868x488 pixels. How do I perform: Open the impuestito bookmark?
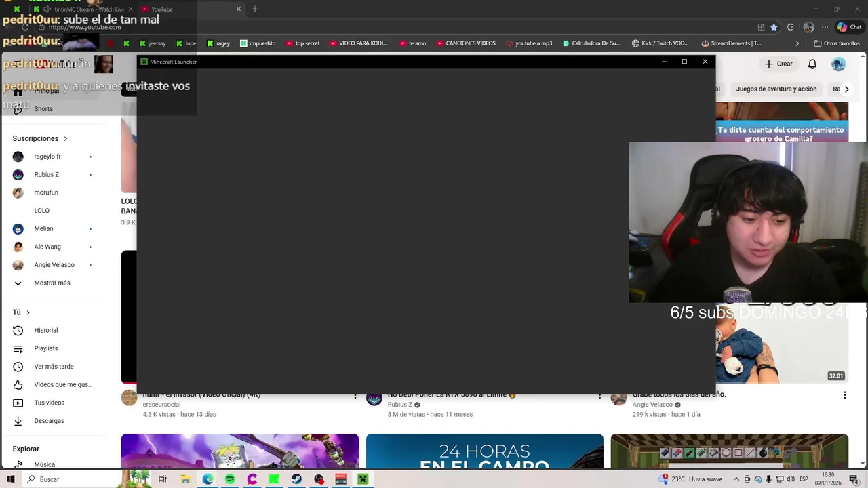(x=258, y=43)
